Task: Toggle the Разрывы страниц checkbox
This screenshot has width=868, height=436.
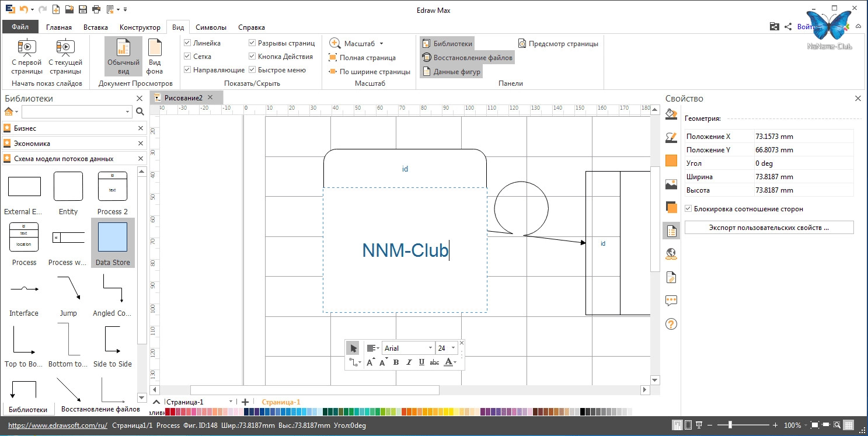Action: [x=252, y=43]
